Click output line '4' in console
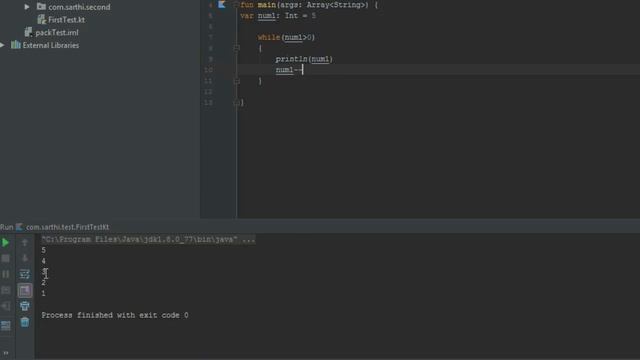The image size is (640, 360). point(44,261)
